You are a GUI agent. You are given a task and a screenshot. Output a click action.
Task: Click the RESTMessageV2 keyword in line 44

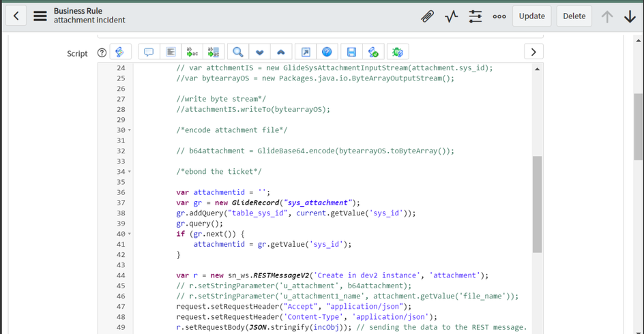(281, 275)
